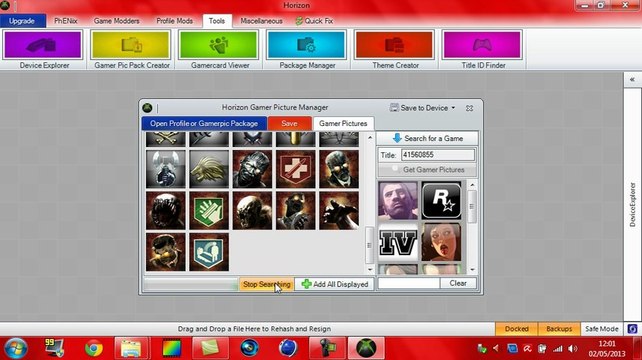
Task: Select the open-jaw monster gamerpic
Action: pos(165,211)
